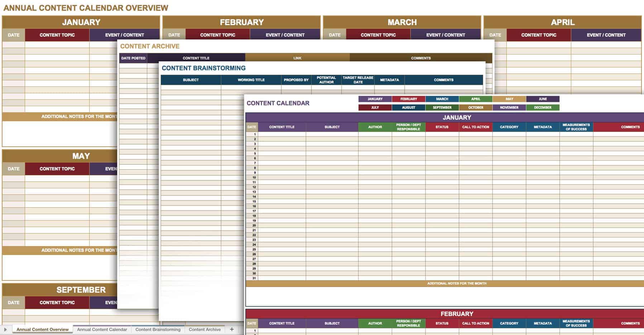Choose the OCTOBER month navigation button
Screen dimensions: 644x335
(x=476, y=108)
